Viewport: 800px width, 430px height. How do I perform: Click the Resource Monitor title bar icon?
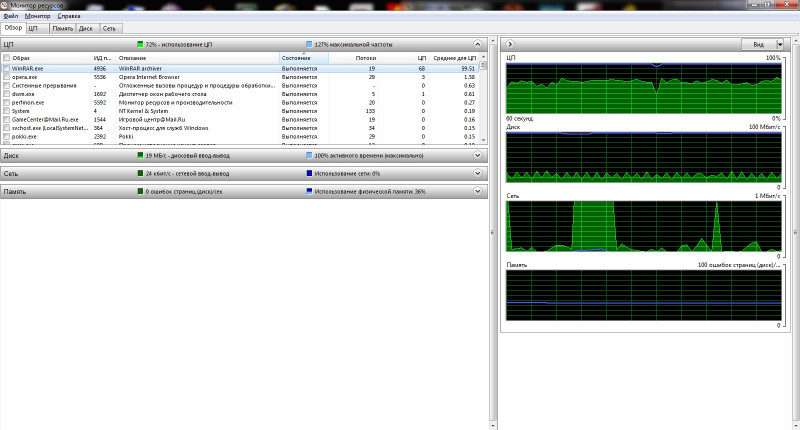(5, 5)
